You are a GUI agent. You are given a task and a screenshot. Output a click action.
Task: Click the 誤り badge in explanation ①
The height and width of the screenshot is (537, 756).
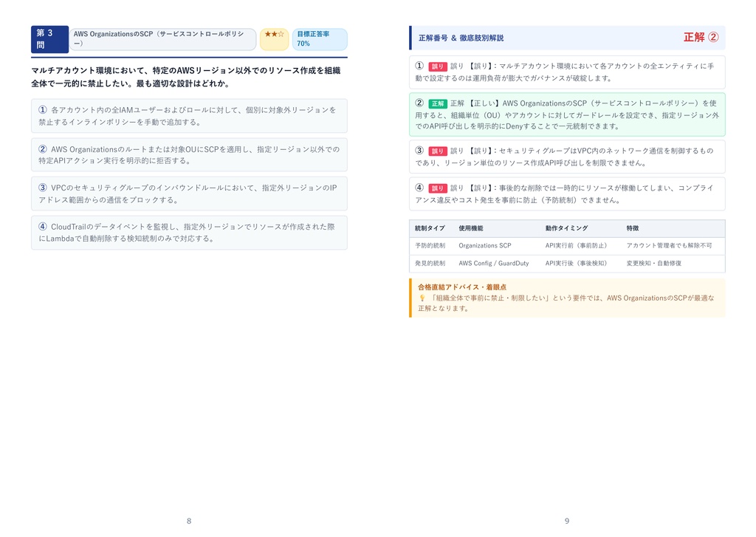point(438,66)
